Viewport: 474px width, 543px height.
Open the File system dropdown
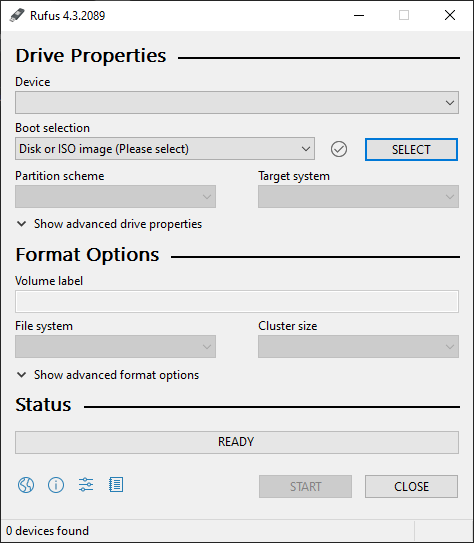tap(115, 346)
